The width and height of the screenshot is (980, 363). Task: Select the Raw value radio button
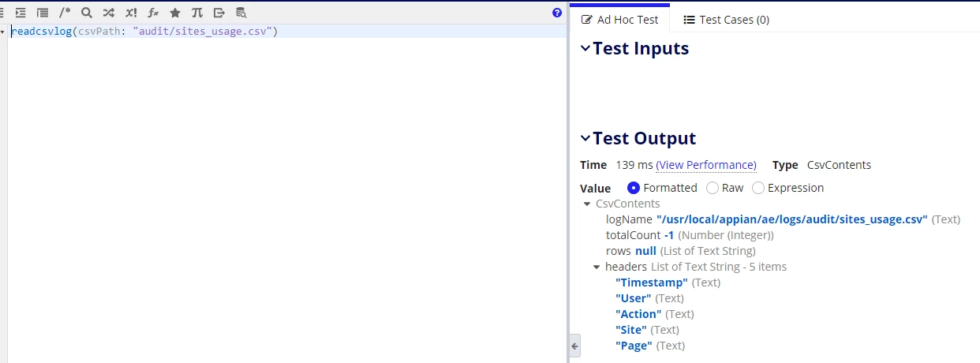(713, 188)
